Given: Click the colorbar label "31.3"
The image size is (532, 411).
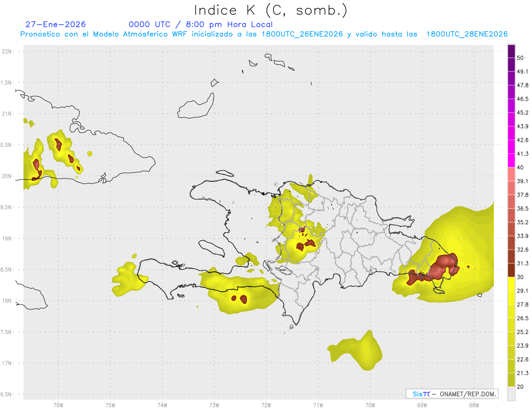Looking at the screenshot, I should click(523, 263).
